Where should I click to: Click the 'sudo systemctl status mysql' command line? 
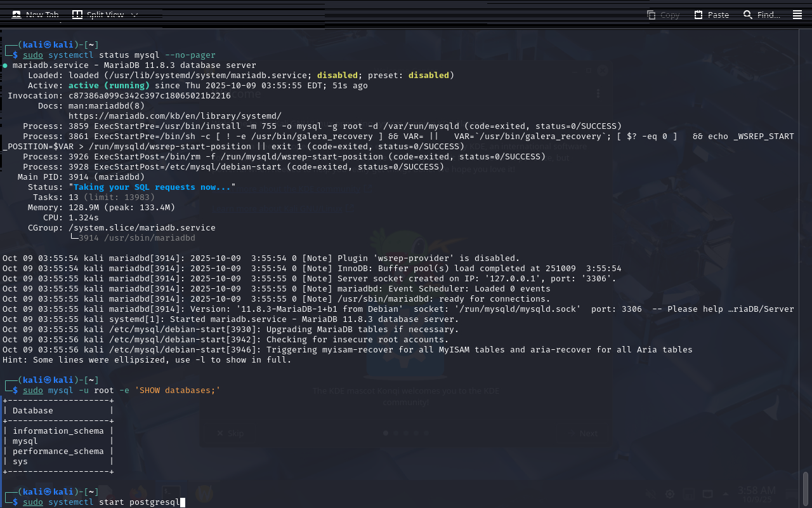coord(119,55)
